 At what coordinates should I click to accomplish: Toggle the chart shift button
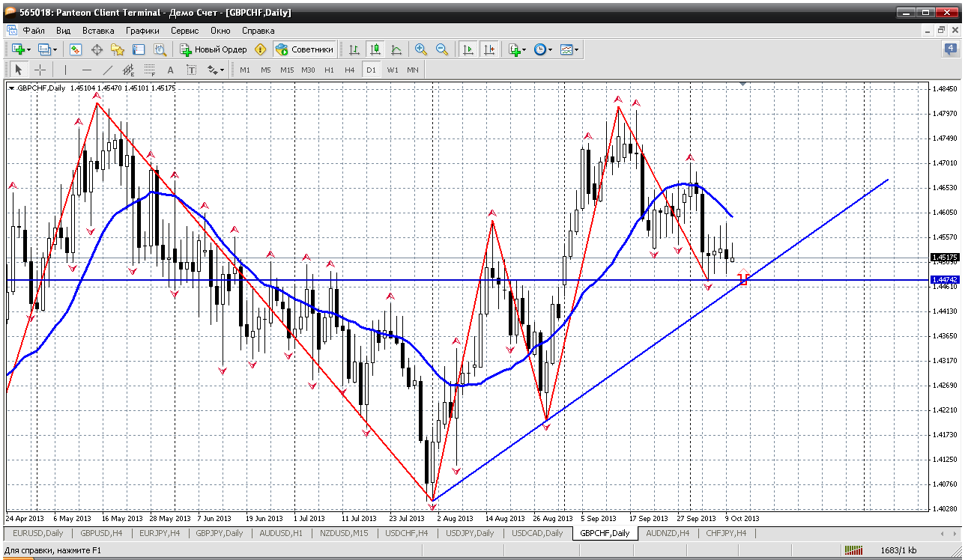489,49
